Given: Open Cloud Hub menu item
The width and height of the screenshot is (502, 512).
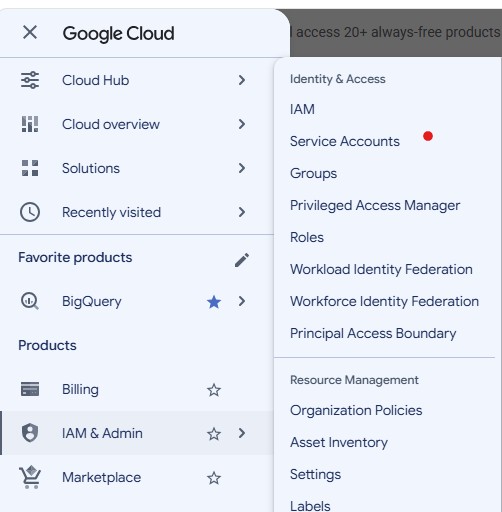Looking at the screenshot, I should point(137,80).
